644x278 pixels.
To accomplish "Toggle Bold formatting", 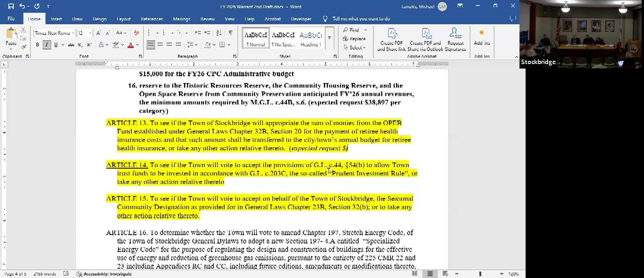I will coord(37,45).
